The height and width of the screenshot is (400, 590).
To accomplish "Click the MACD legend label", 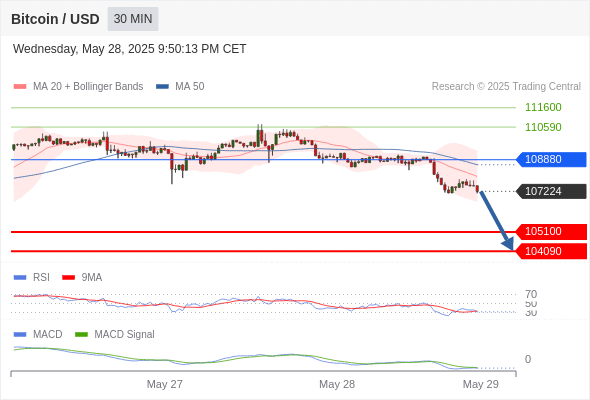I will click(47, 335).
